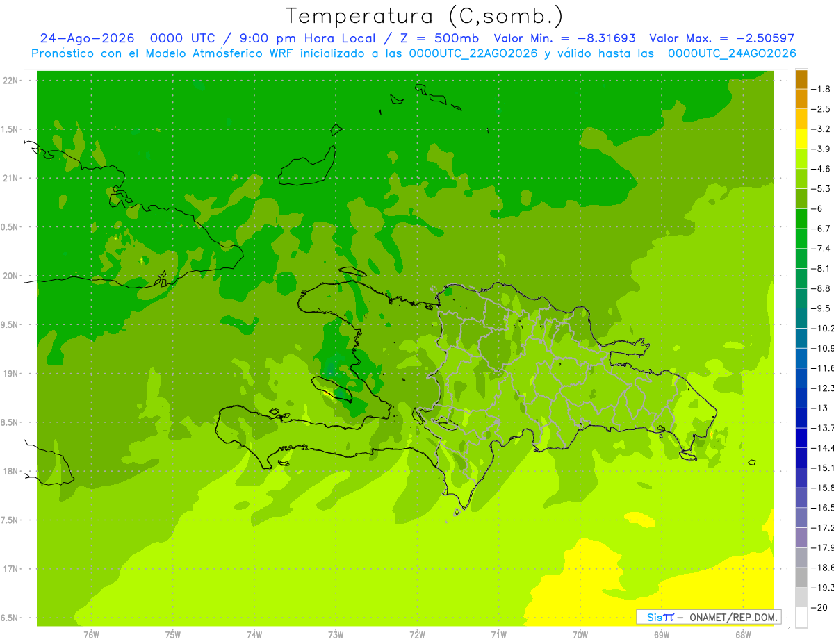Click the '75W' longitude label
The width and height of the screenshot is (834, 644).
173,634
